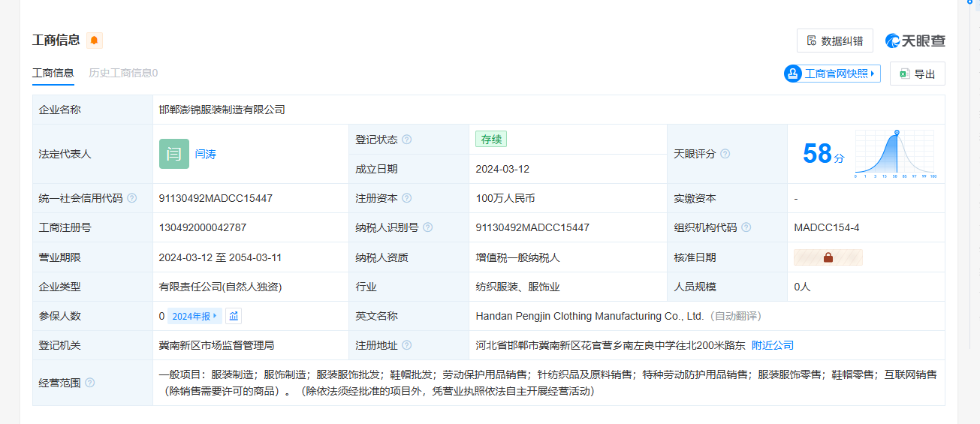Switch to 工商信息 tab
This screenshot has height=424, width=980.
click(53, 73)
